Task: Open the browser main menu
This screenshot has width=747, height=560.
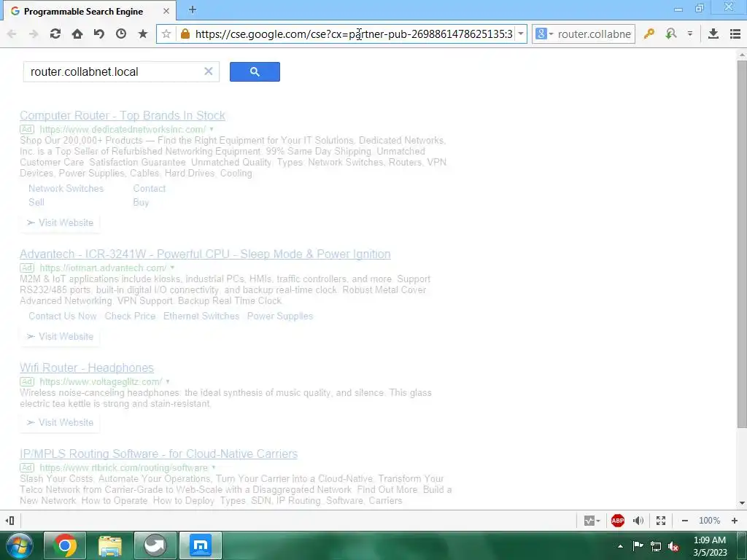Action: coord(735,34)
